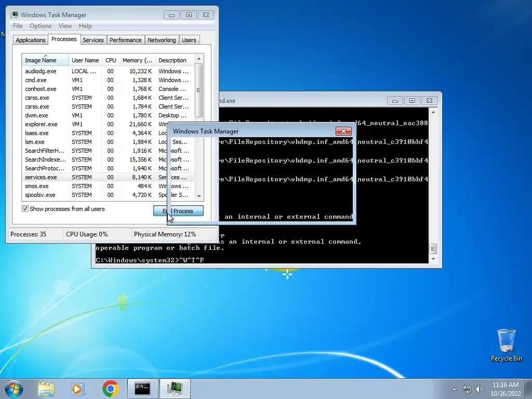Open the View menu
This screenshot has height=399, width=532.
point(65,26)
